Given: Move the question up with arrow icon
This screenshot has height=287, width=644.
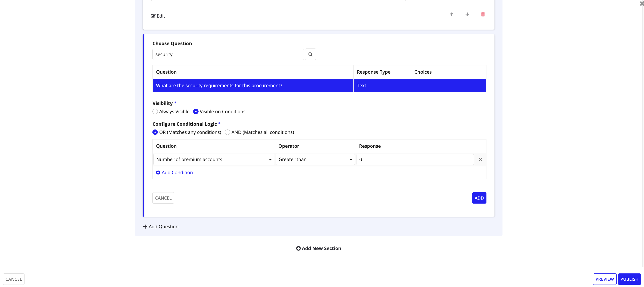Looking at the screenshot, I should coord(451,14).
